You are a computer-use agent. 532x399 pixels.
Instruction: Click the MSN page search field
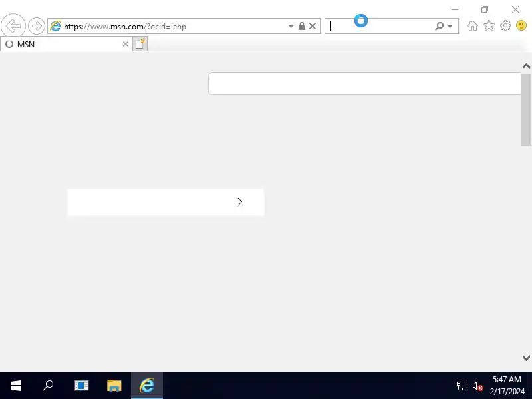pos(364,84)
